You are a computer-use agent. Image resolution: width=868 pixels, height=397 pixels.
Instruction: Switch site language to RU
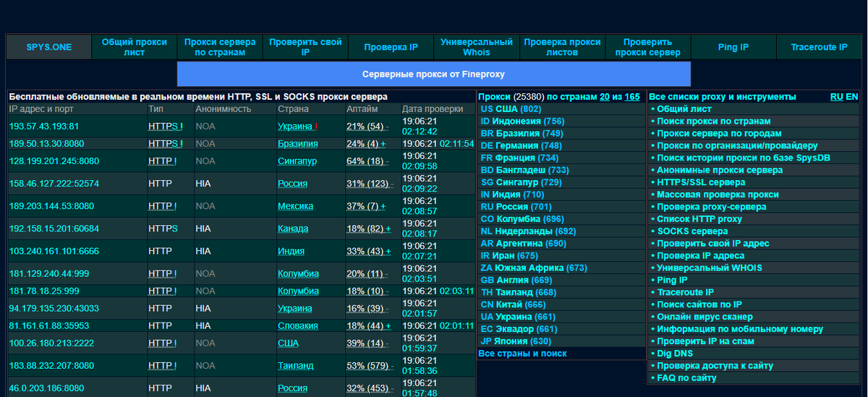click(836, 96)
